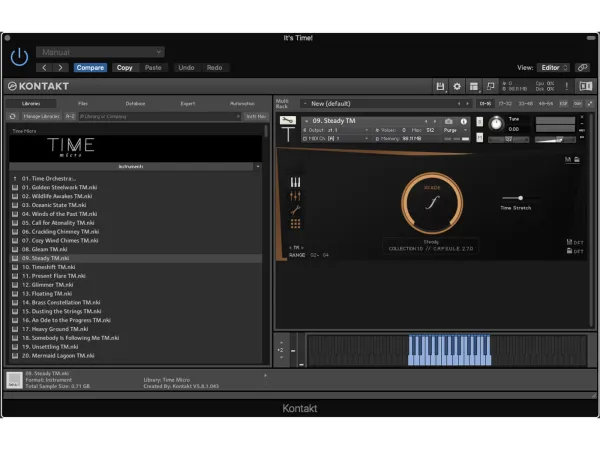This screenshot has width=600, height=450.
Task: Toggle the plugin power bypass icon
Action: [x=19, y=57]
